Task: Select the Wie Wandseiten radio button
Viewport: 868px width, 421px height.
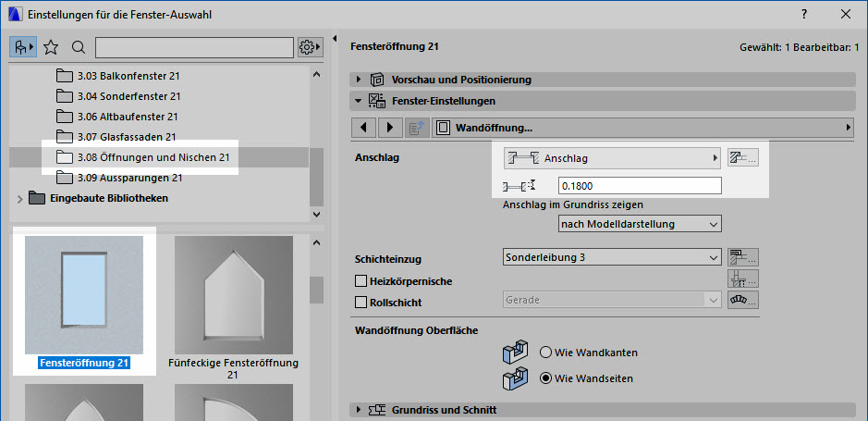Action: pyautogui.click(x=545, y=379)
